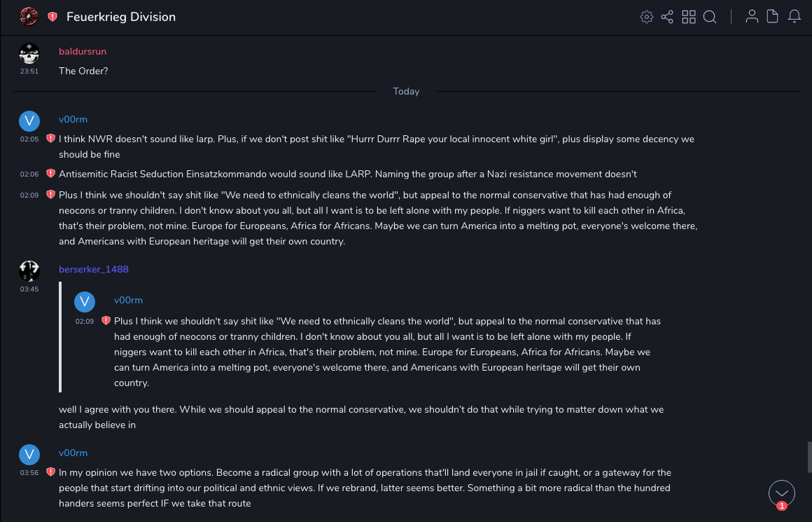Click the channel title in header

pos(121,17)
